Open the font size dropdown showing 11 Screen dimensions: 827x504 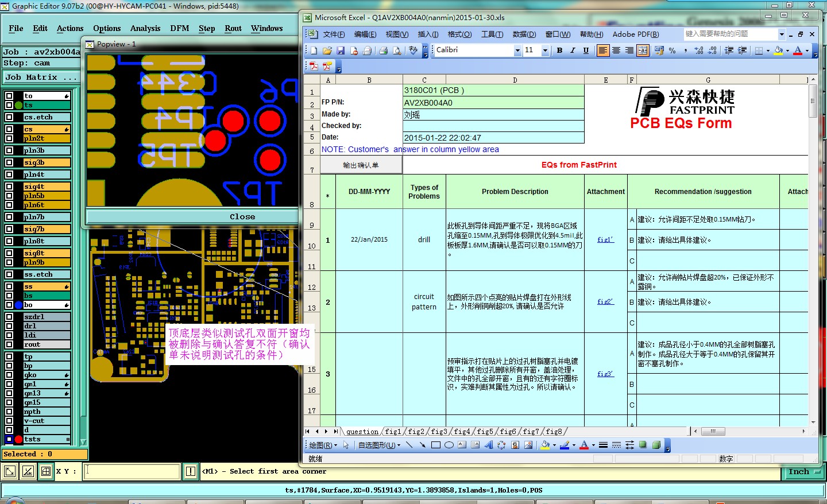coord(545,51)
